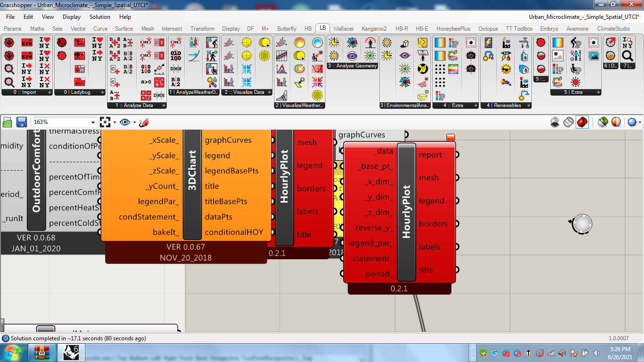
Task: Toggle the wireframe preview mode icon
Action: [x=569, y=122]
